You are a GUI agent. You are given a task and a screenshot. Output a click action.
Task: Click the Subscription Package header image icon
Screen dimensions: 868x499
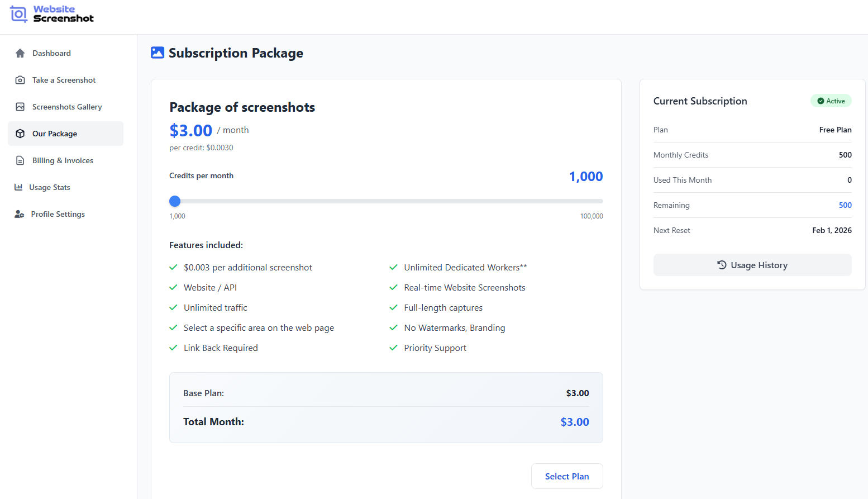[x=158, y=52]
